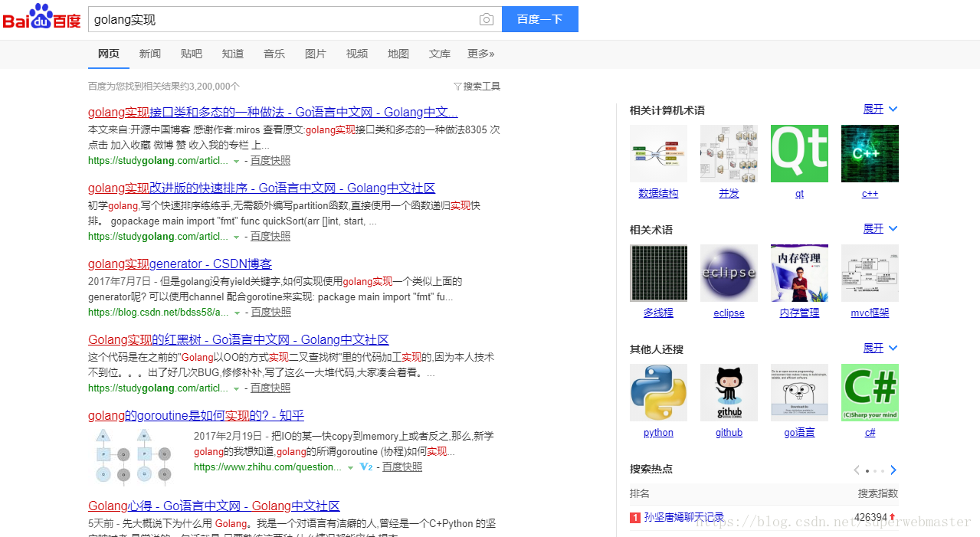Open the python logo suggestion
The image size is (980, 537).
coord(658,392)
